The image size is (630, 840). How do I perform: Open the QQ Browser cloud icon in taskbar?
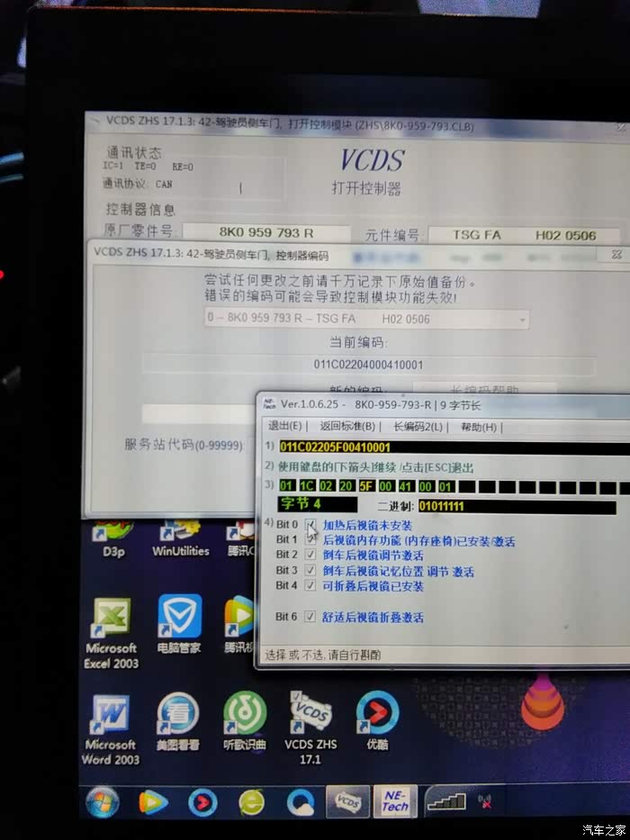coord(301,803)
